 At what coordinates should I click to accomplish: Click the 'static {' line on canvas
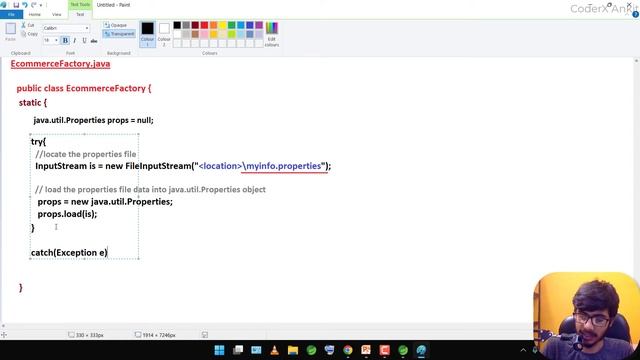(33, 103)
